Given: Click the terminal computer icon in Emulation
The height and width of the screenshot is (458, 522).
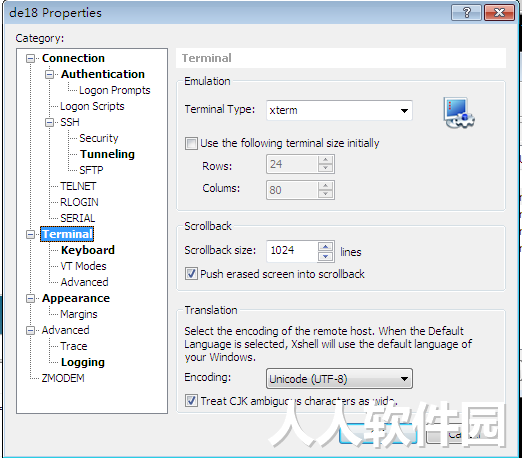Looking at the screenshot, I should (x=459, y=113).
